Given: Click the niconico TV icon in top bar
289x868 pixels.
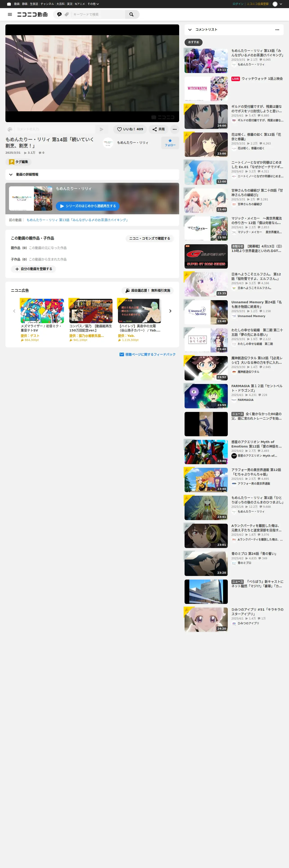Looking at the screenshot, I should pos(9,4).
